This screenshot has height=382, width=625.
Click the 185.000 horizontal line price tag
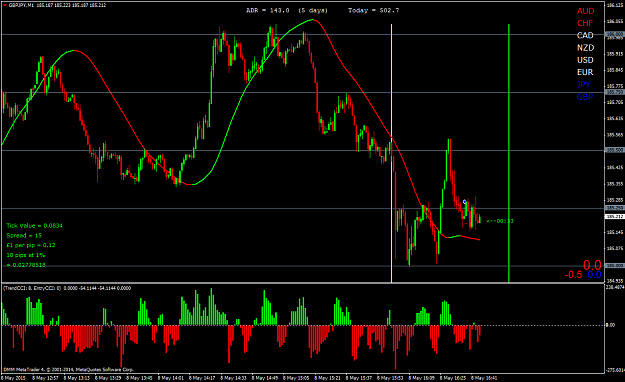coord(615,266)
